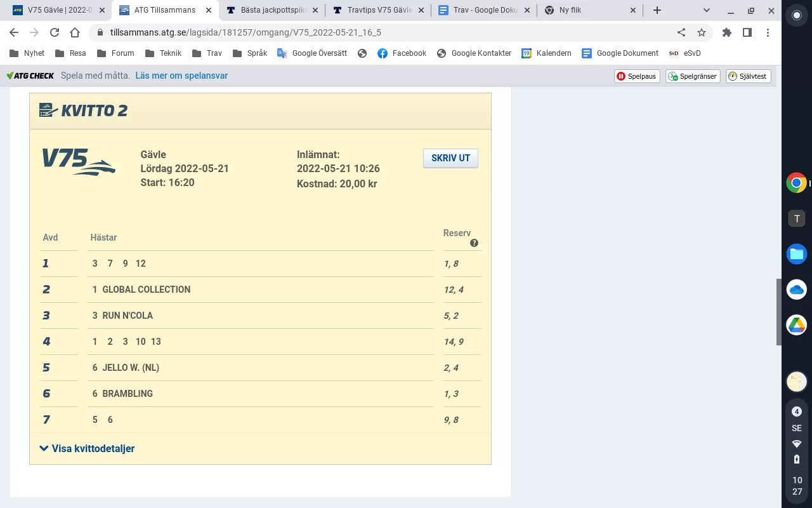Screen dimensions: 812x508
Task: Launch Google Drive from the dock
Action: [x=796, y=324]
